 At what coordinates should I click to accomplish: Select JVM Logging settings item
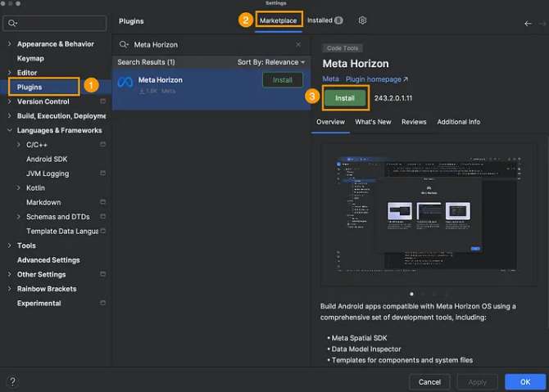click(48, 173)
